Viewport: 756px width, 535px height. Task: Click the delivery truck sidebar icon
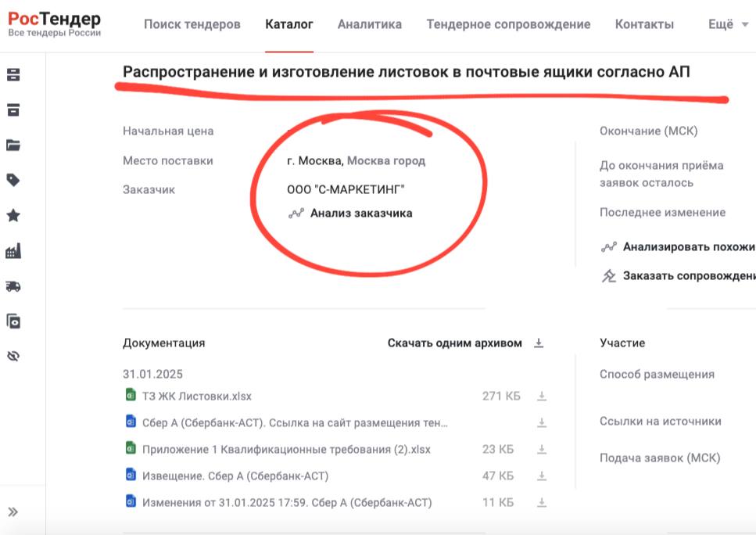click(x=13, y=286)
